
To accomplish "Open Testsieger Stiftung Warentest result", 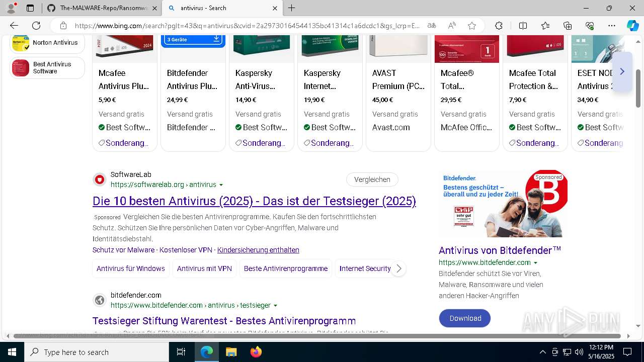I will pos(224,321).
